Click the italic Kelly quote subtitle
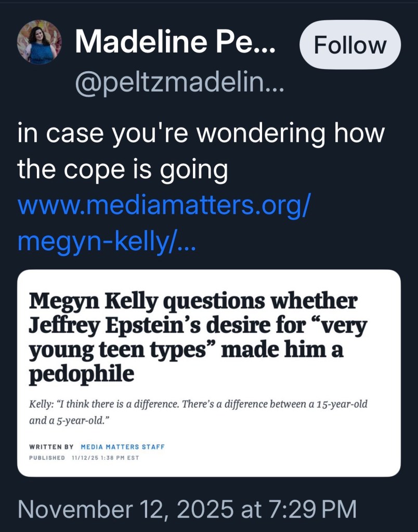Viewport: 418px width, 532px height. pyautogui.click(x=198, y=404)
